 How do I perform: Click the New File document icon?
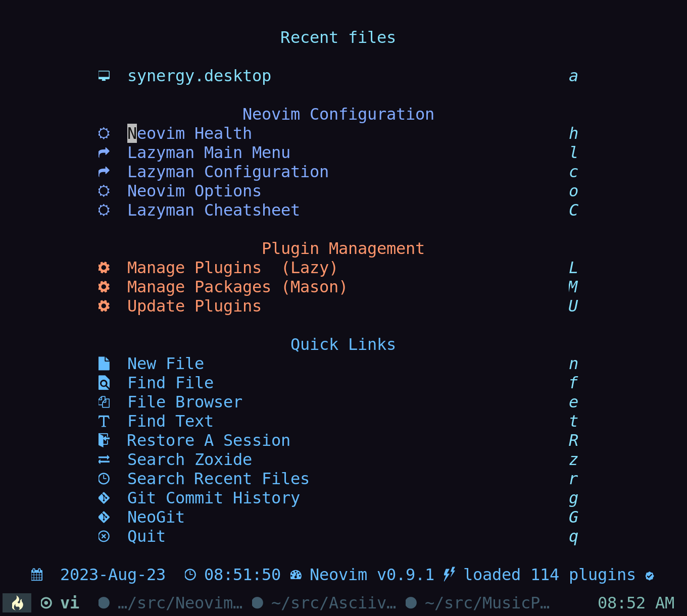tap(104, 364)
